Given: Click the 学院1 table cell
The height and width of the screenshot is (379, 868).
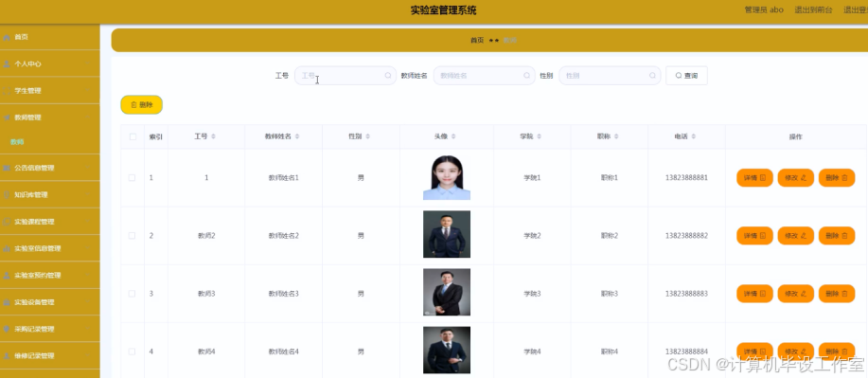Looking at the screenshot, I should click(532, 178).
